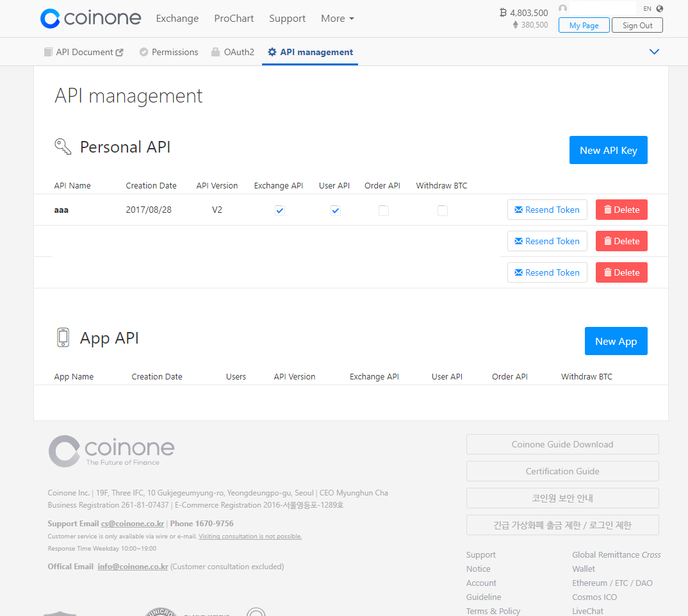Image resolution: width=688 pixels, height=616 pixels.
Task: Click the Withdraw BTC column header in Personal API
Action: point(441,186)
